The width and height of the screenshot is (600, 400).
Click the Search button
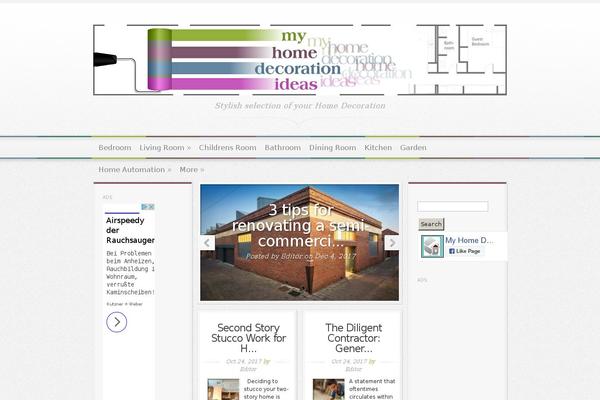pyautogui.click(x=431, y=224)
